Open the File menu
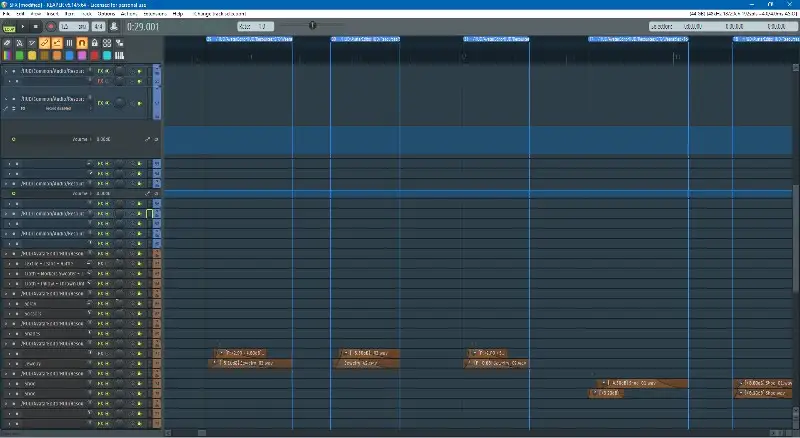 point(6,14)
